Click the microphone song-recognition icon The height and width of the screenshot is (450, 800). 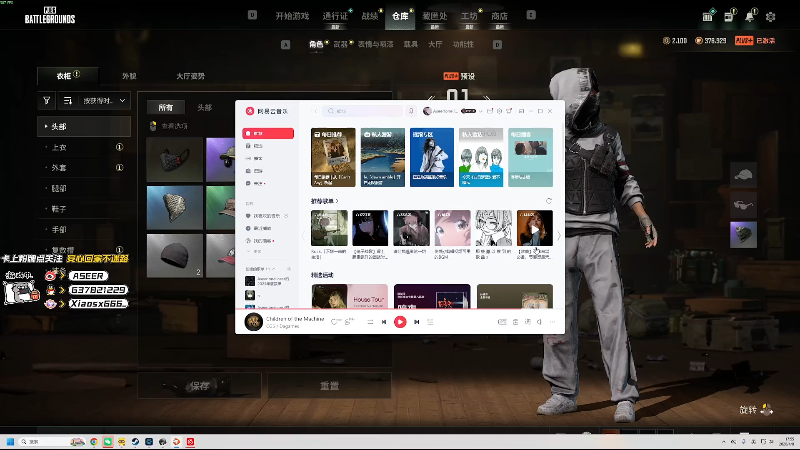pos(411,111)
